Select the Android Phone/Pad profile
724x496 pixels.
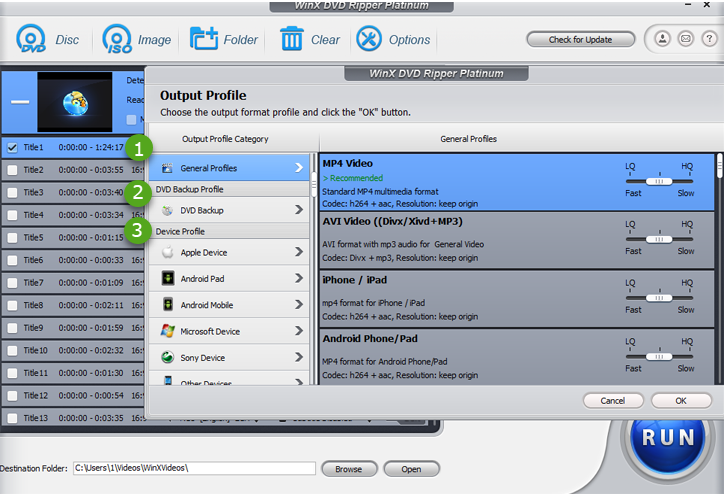pos(517,357)
